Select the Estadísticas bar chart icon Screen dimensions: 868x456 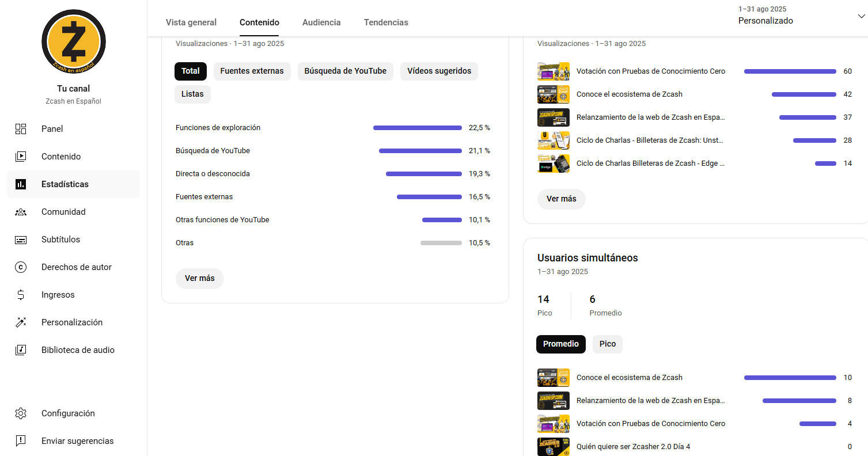coord(21,184)
